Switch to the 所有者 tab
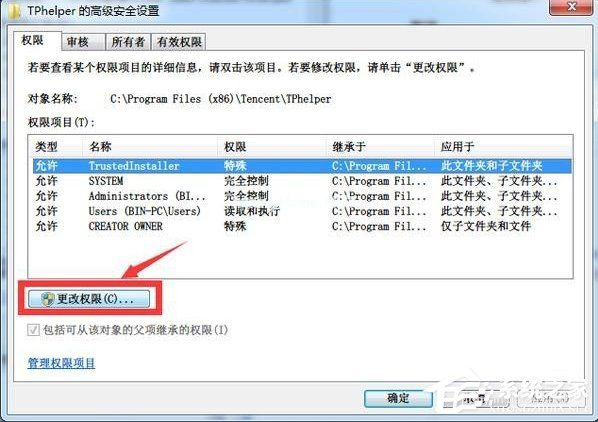Image resolution: width=598 pixels, height=422 pixels. click(x=128, y=42)
